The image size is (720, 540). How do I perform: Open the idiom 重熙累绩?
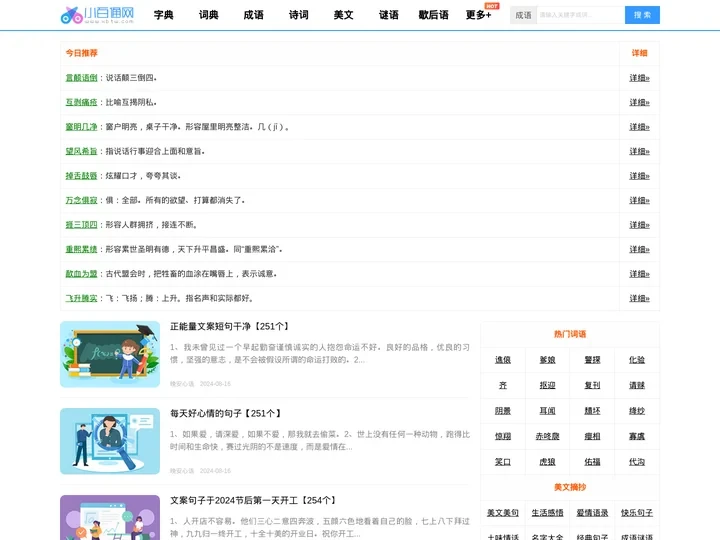tap(81, 249)
